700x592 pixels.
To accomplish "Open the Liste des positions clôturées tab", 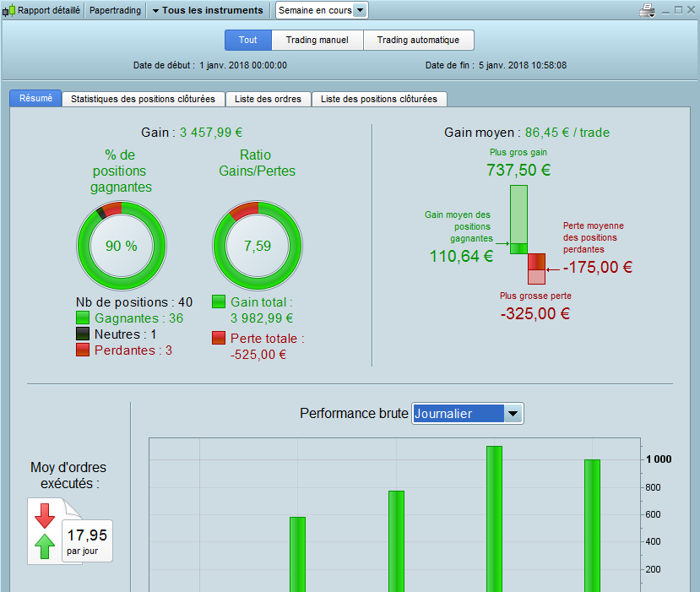I will click(379, 99).
